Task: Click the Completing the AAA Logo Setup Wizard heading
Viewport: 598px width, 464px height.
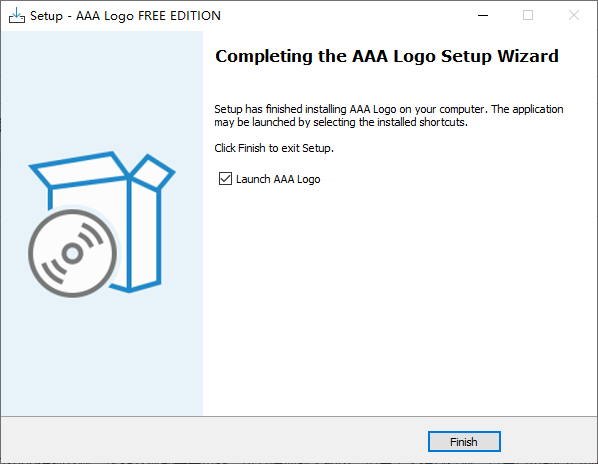Action: point(387,56)
